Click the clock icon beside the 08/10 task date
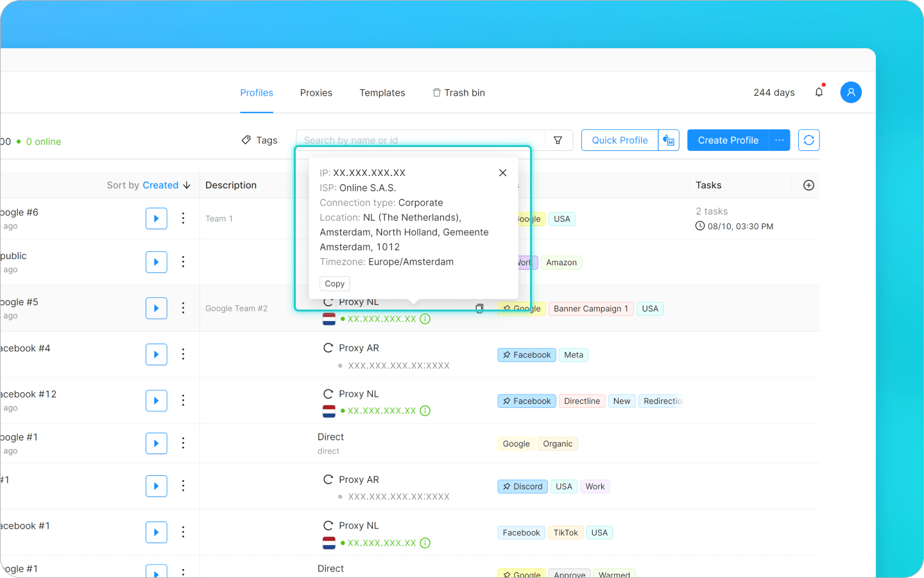The height and width of the screenshot is (578, 924). [699, 226]
